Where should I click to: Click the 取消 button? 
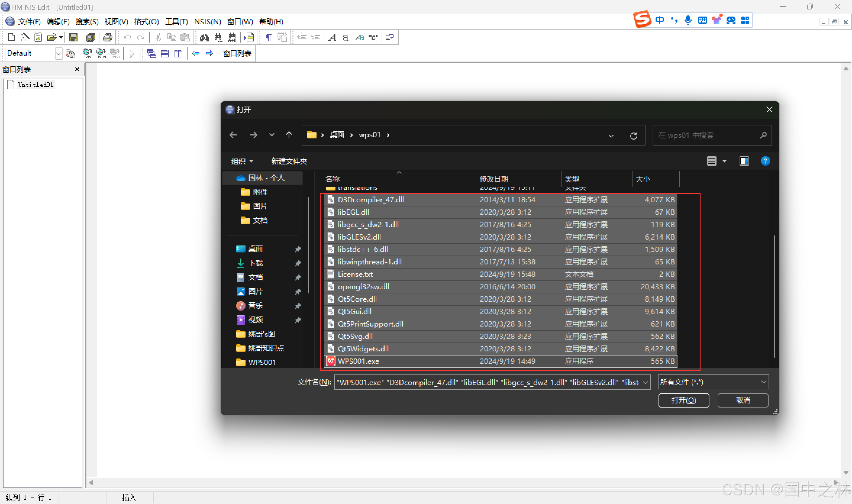point(743,400)
